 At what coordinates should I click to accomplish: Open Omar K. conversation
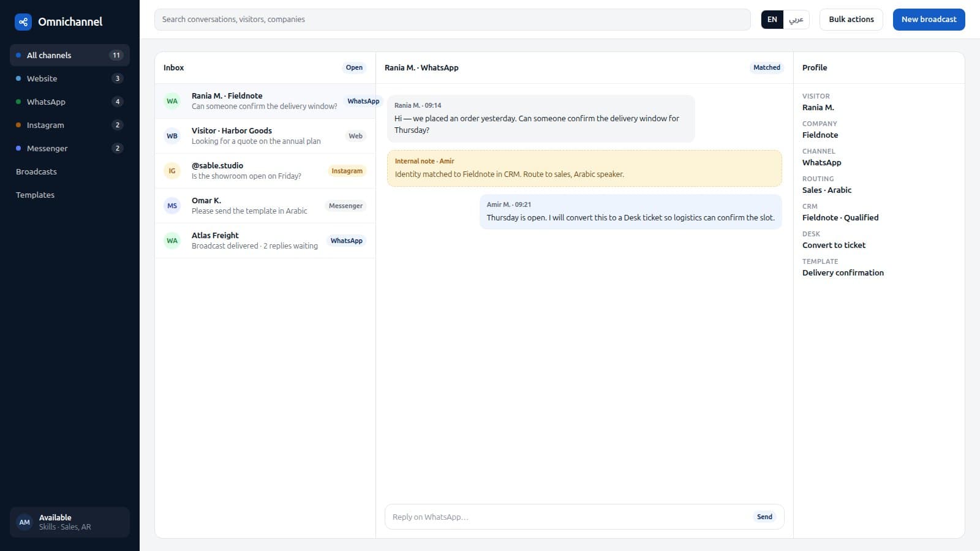pos(265,206)
